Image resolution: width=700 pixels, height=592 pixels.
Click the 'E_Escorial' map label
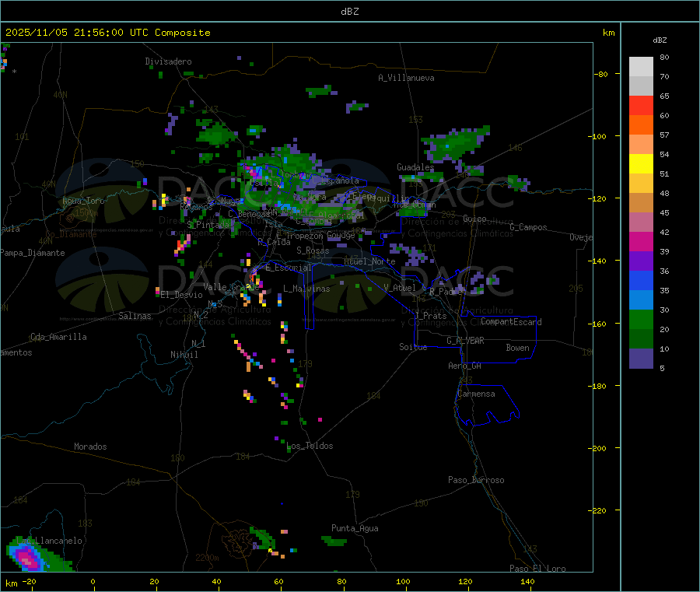(288, 268)
